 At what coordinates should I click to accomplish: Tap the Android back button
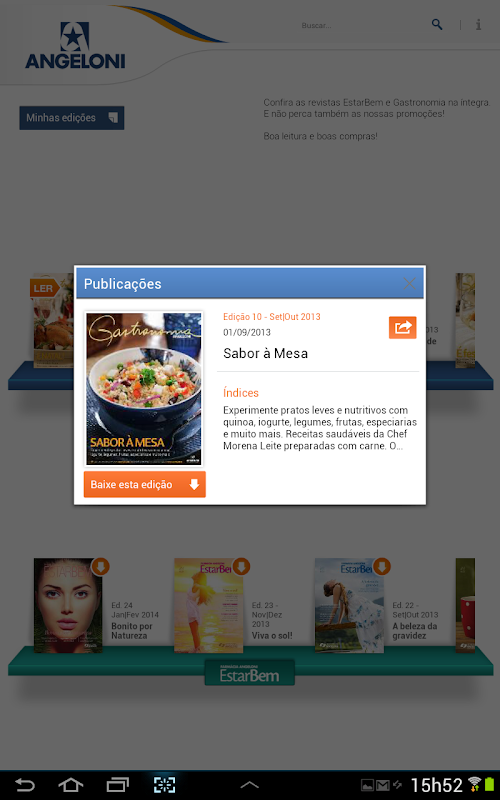point(24,785)
